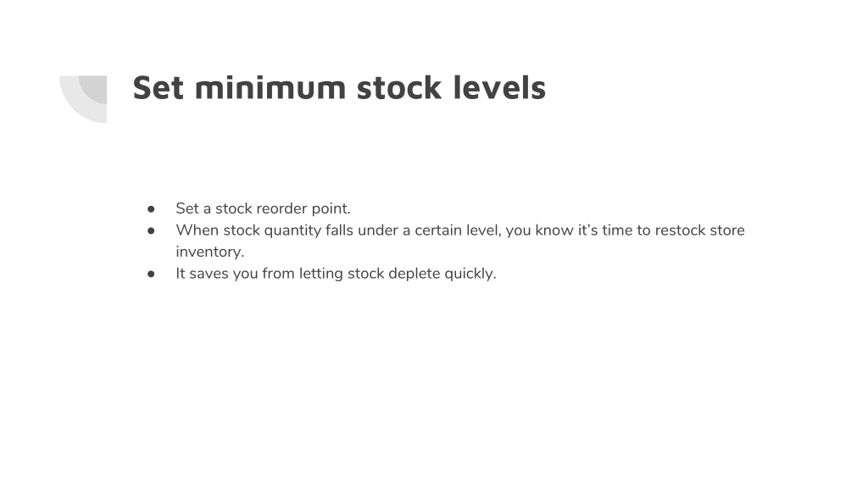Click the 'Set minimum stock levels' title

339,88
